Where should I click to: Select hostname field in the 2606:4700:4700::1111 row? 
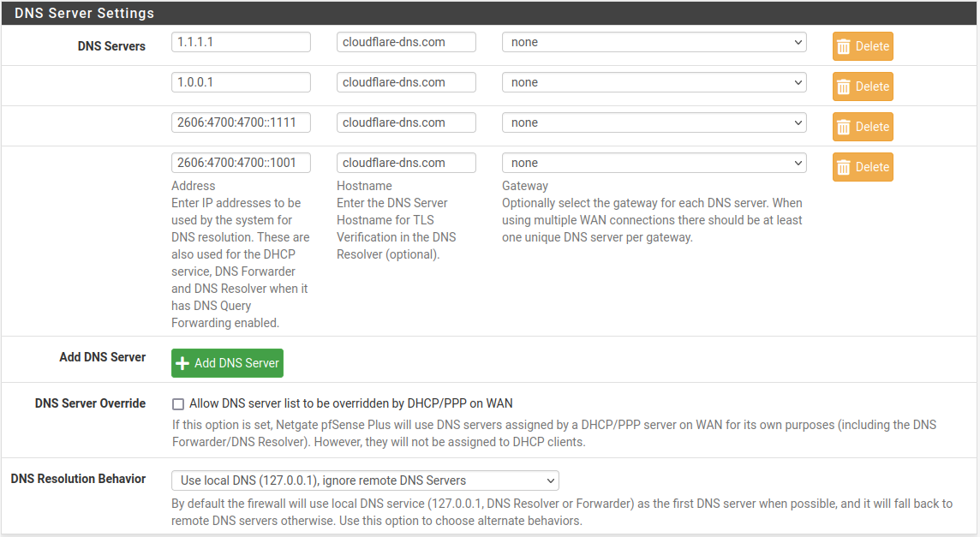tap(406, 122)
